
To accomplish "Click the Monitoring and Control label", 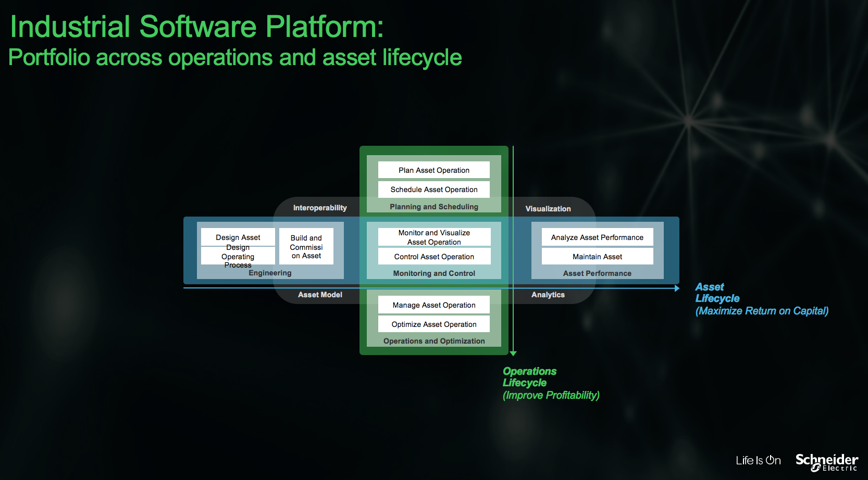I will 434,273.
